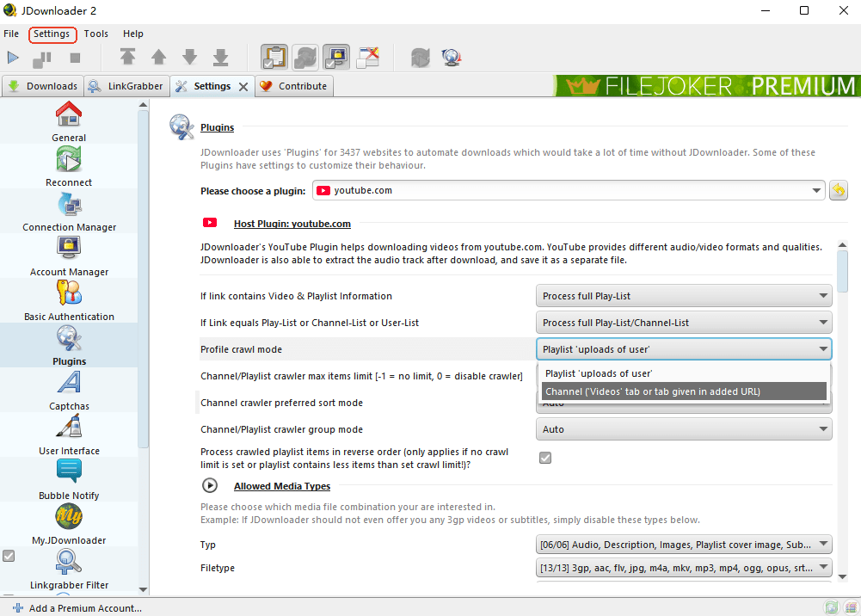Click the FileJoker Premium banner
The image size is (861, 616).
pyautogui.click(x=707, y=86)
